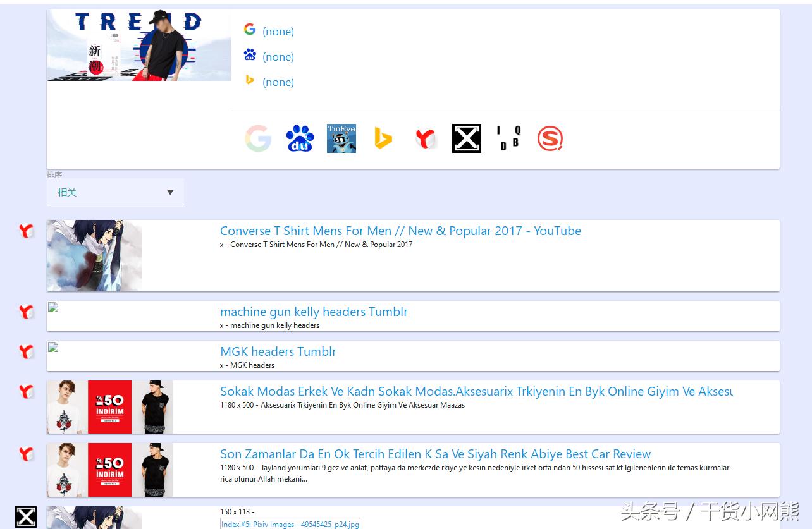Click broken image of machine gun kelly result

point(53,307)
